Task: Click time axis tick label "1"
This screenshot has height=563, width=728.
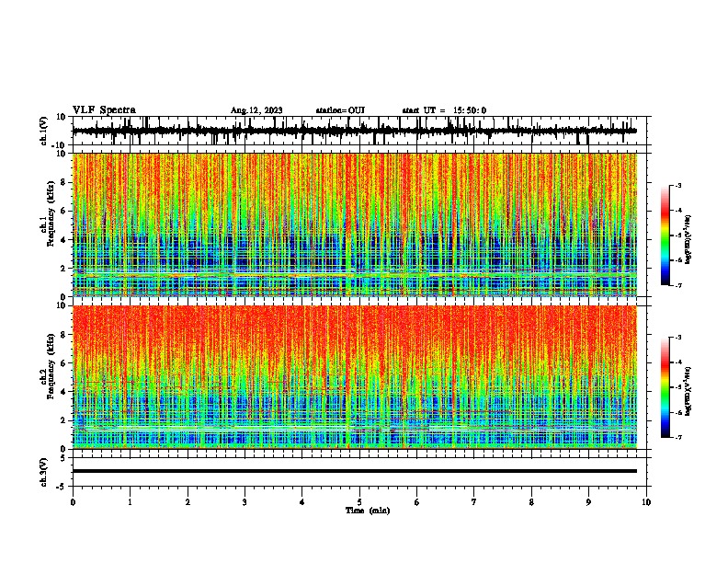Action: point(130,502)
